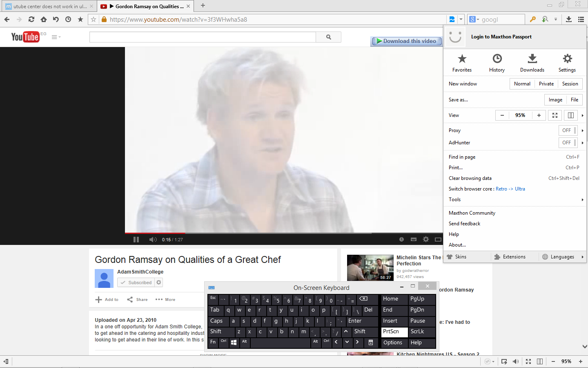Toggle the Subscribed button

(x=136, y=283)
